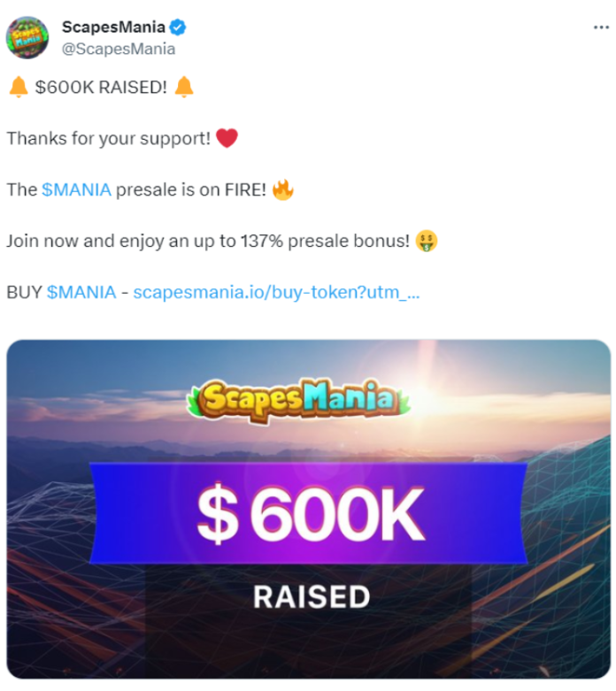Click the RAISED text in the image
Screen dimensions: 616x691
(x=312, y=597)
